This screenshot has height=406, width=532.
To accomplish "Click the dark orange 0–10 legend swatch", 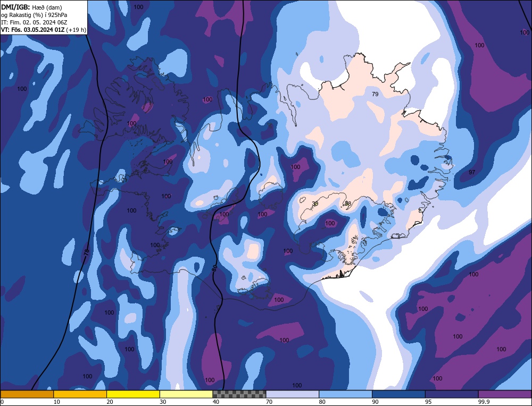I will [27, 394].
